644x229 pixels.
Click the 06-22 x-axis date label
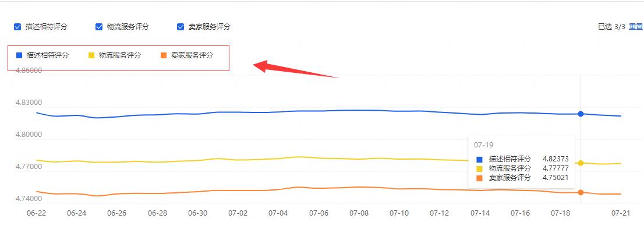click(x=36, y=213)
